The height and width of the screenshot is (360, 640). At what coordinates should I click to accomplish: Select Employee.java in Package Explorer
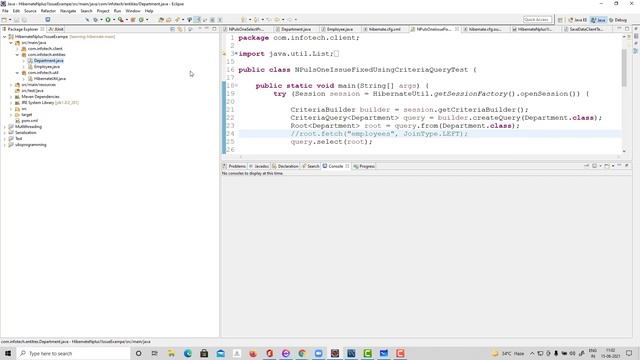coord(47,67)
